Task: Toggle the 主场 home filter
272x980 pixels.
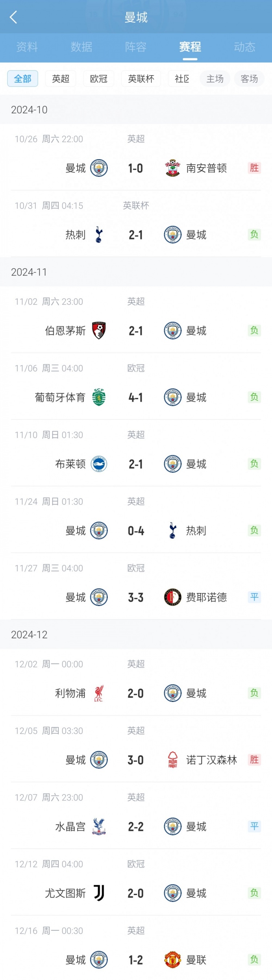Action: [215, 79]
